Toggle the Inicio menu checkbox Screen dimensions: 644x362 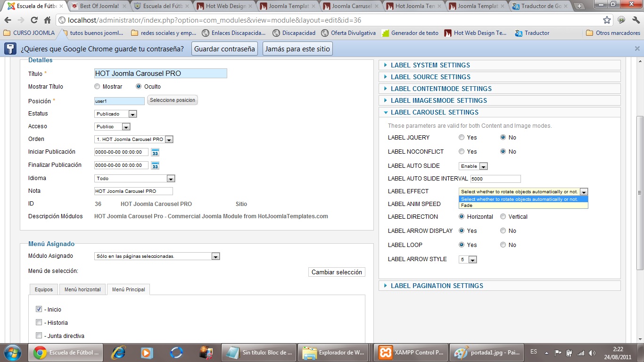[39, 309]
